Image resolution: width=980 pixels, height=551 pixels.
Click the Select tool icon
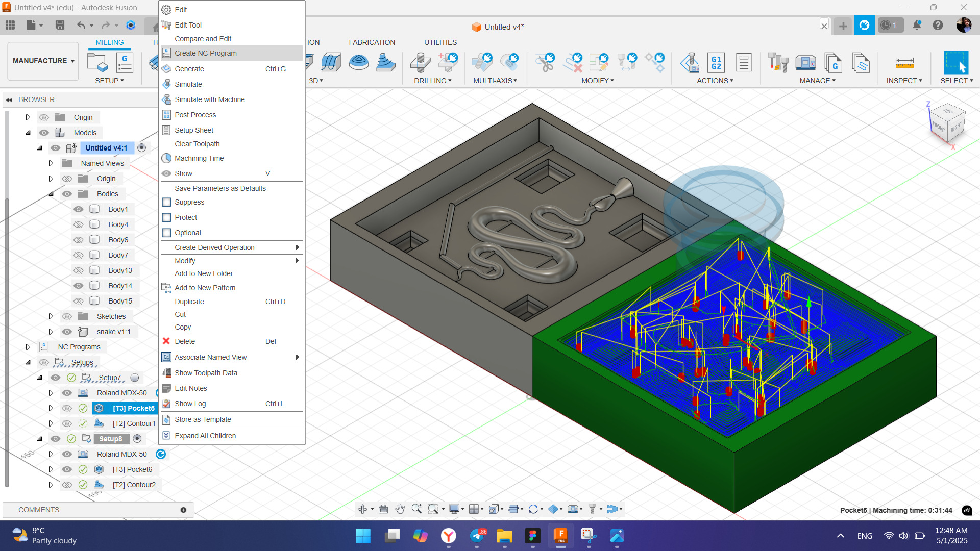[x=956, y=63]
